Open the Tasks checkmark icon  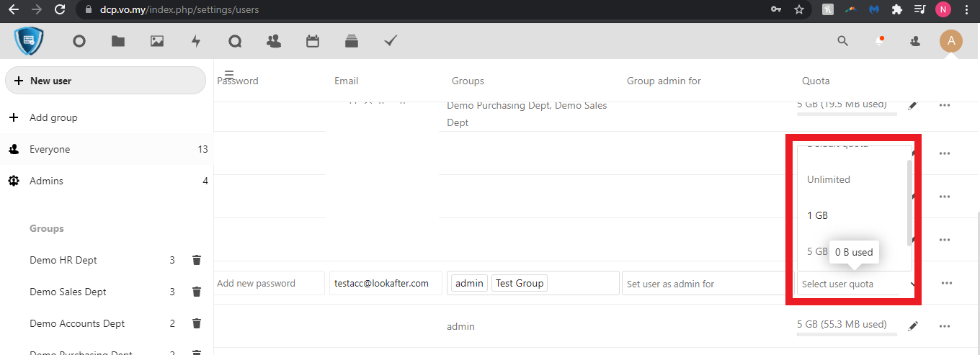tap(391, 42)
